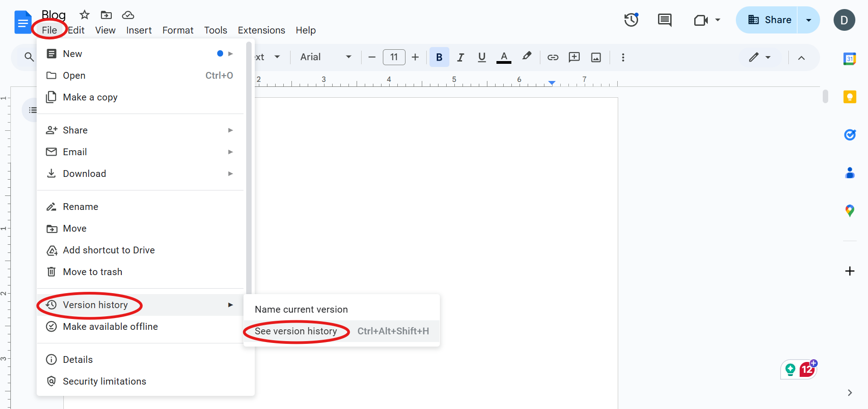Star the Blog document

point(84,14)
